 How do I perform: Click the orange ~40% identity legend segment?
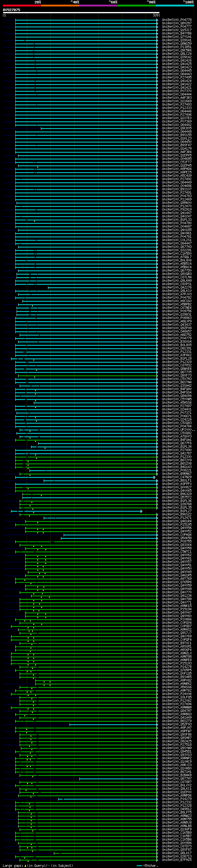[x=60, y=6]
